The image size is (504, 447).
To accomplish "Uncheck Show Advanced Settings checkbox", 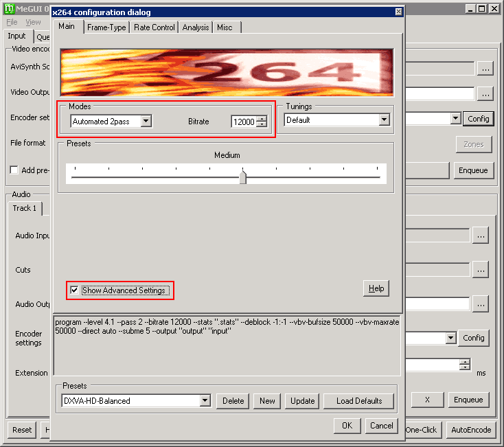I will pos(74,290).
